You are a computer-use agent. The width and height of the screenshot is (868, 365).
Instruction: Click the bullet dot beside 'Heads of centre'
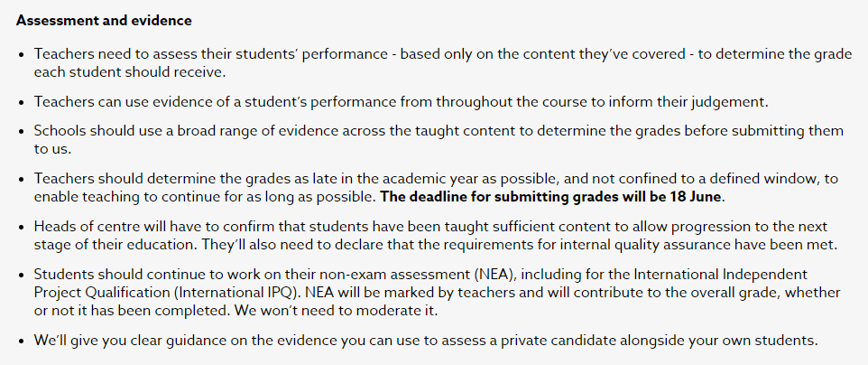[x=21, y=228]
